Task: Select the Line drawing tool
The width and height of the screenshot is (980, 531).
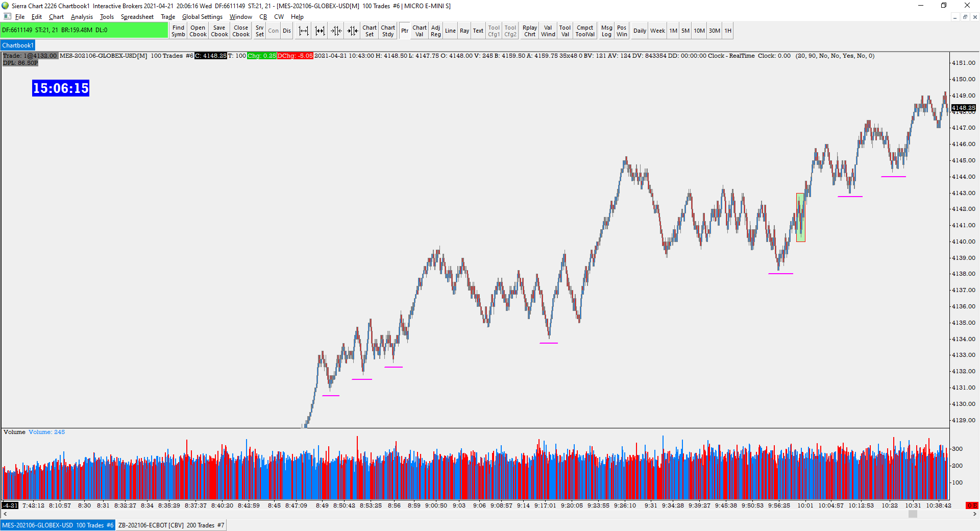Action: [x=450, y=31]
